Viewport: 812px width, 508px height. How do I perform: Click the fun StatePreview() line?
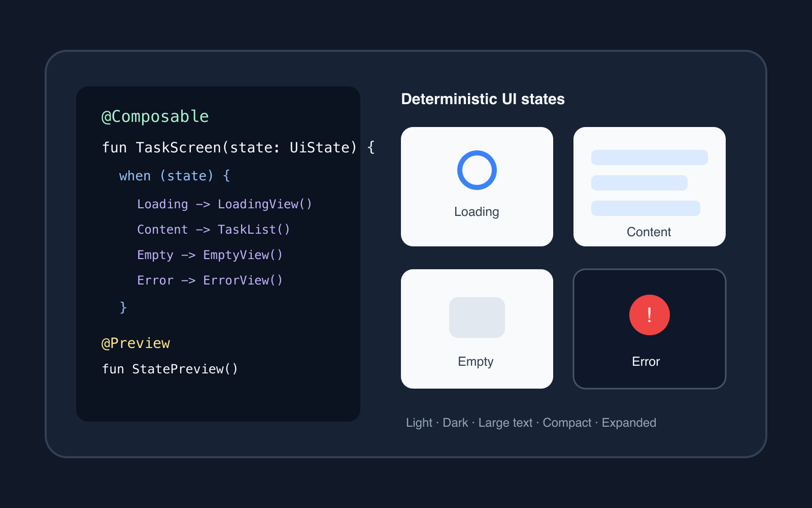pyautogui.click(x=170, y=369)
